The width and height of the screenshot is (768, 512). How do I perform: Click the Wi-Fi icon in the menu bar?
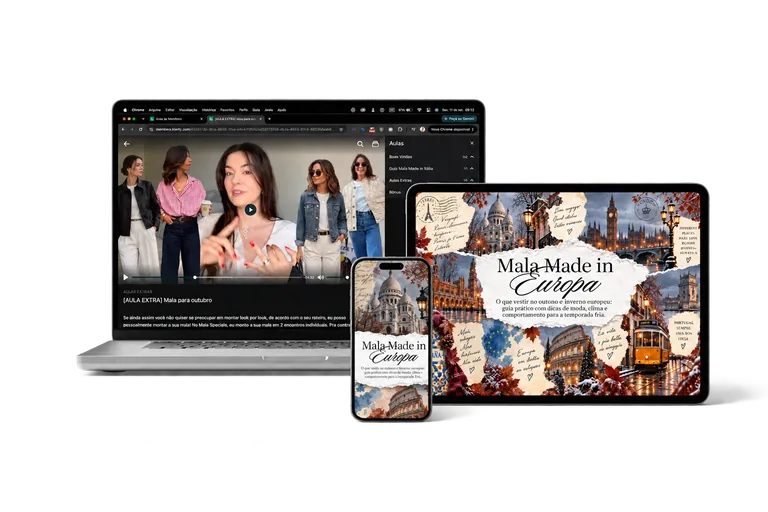[419, 110]
